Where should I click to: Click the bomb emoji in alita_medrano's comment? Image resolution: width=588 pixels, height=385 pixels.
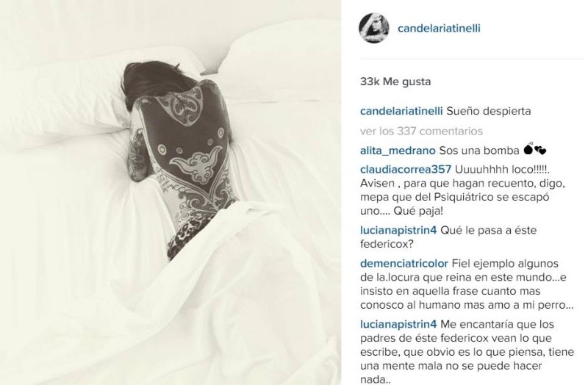point(528,149)
